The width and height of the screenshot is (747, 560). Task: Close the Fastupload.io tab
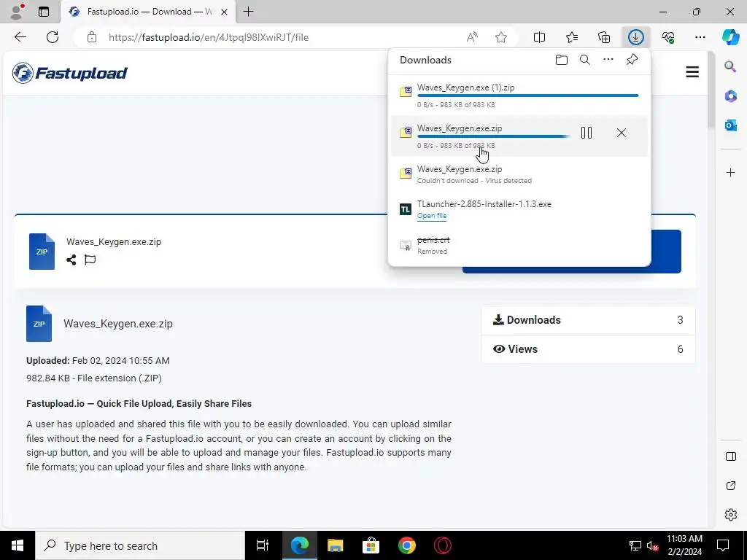[x=224, y=12]
